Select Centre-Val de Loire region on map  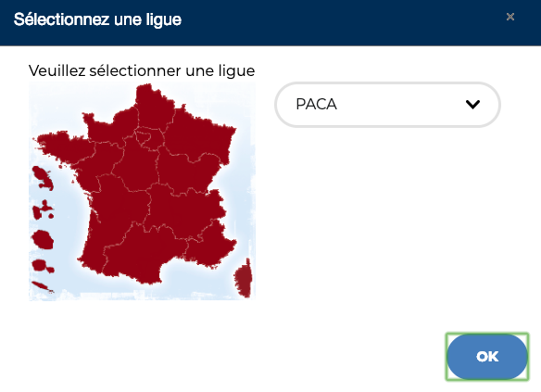(x=136, y=164)
